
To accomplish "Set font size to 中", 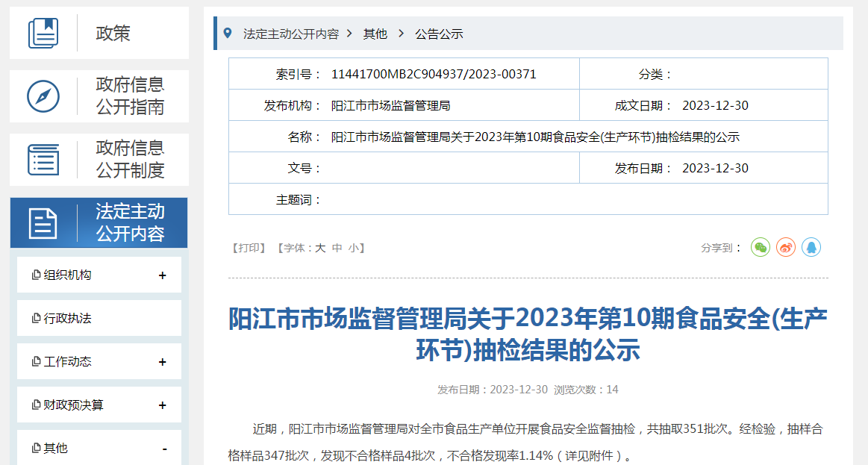I will [x=337, y=248].
